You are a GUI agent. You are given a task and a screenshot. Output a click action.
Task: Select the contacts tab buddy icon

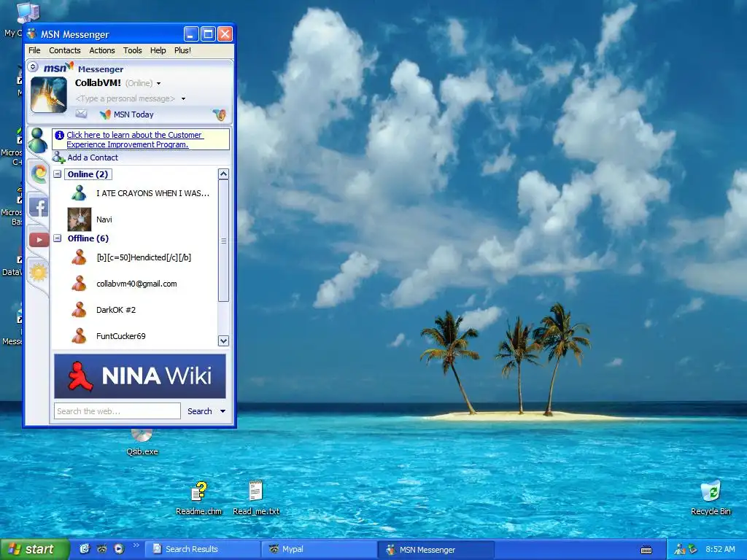pyautogui.click(x=38, y=140)
